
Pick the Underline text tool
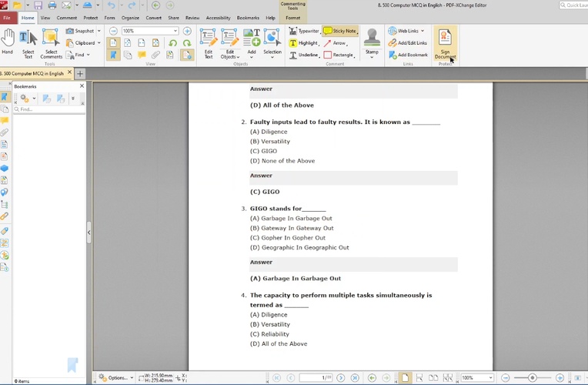coord(304,55)
